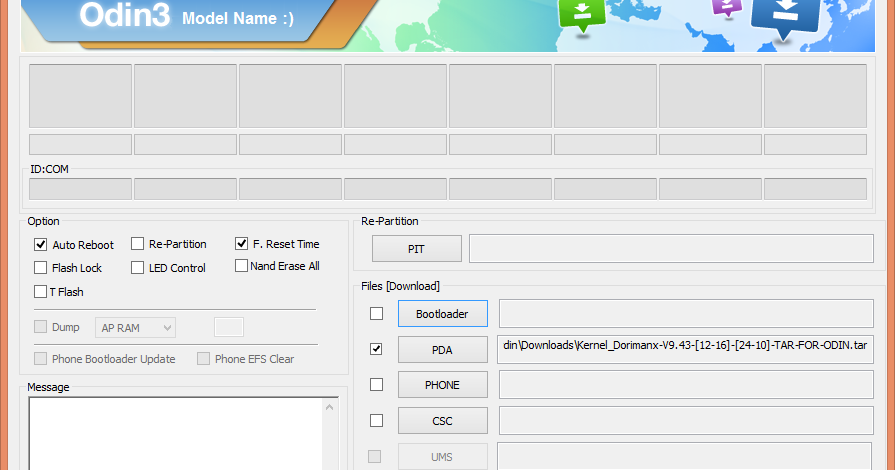Click the purple download icon in banner
Viewport: 895px width, 470px height.
[727, 9]
